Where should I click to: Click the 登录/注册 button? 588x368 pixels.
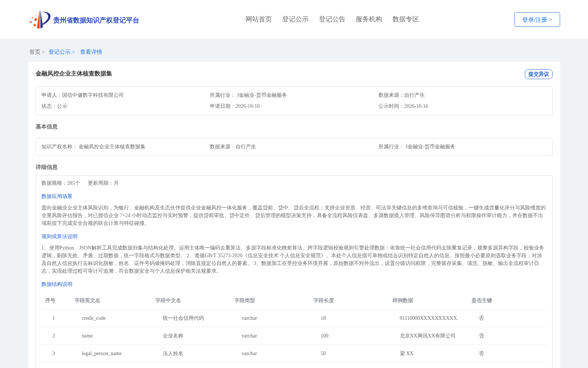537,20
